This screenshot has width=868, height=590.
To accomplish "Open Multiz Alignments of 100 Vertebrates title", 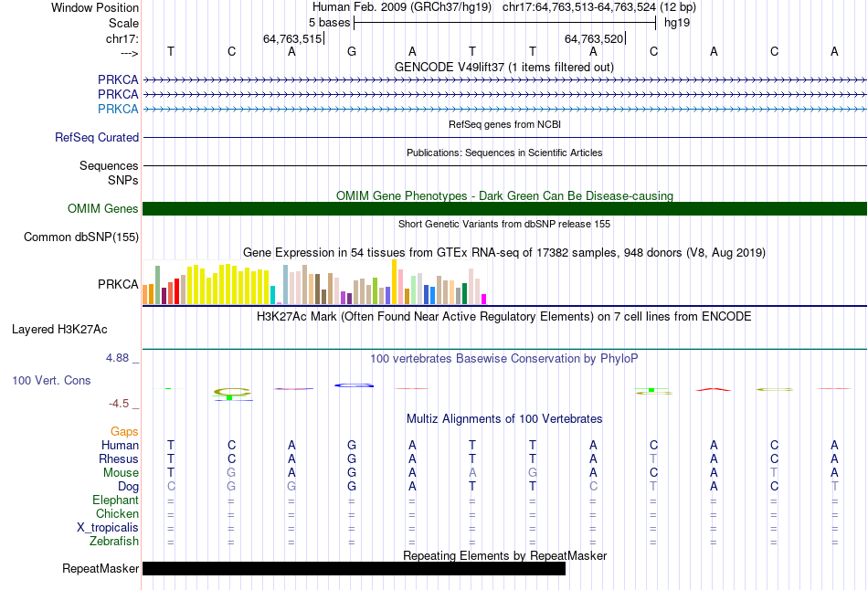I will pyautogui.click(x=504, y=419).
